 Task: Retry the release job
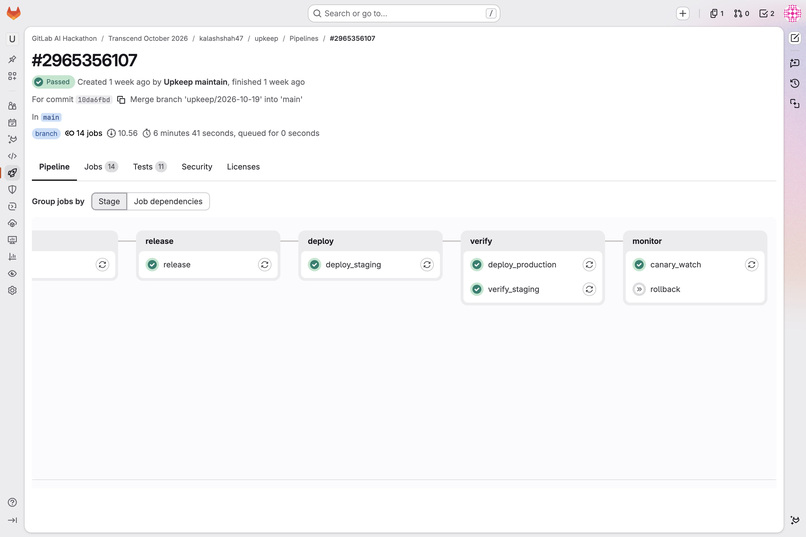[265, 265]
